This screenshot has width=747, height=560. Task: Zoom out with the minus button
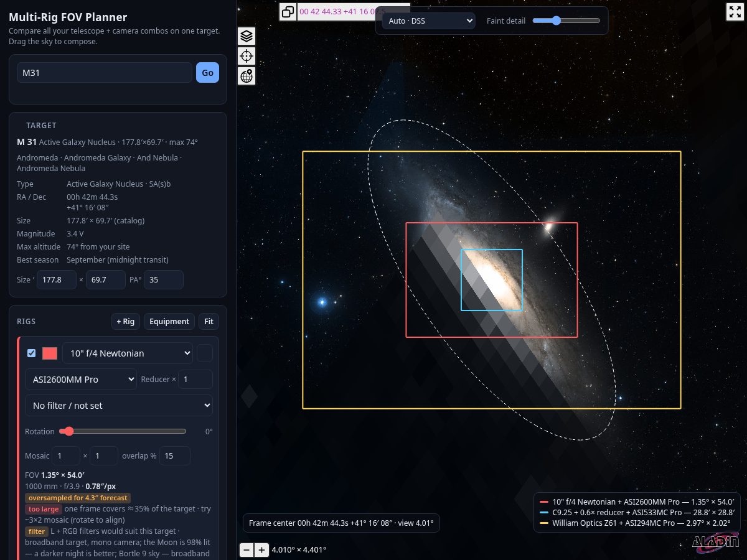[247, 550]
